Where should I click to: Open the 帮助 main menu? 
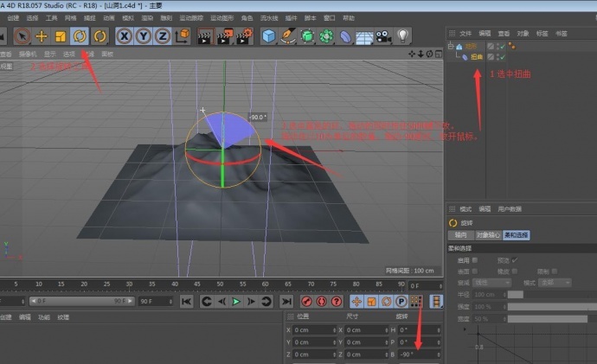[x=349, y=18]
